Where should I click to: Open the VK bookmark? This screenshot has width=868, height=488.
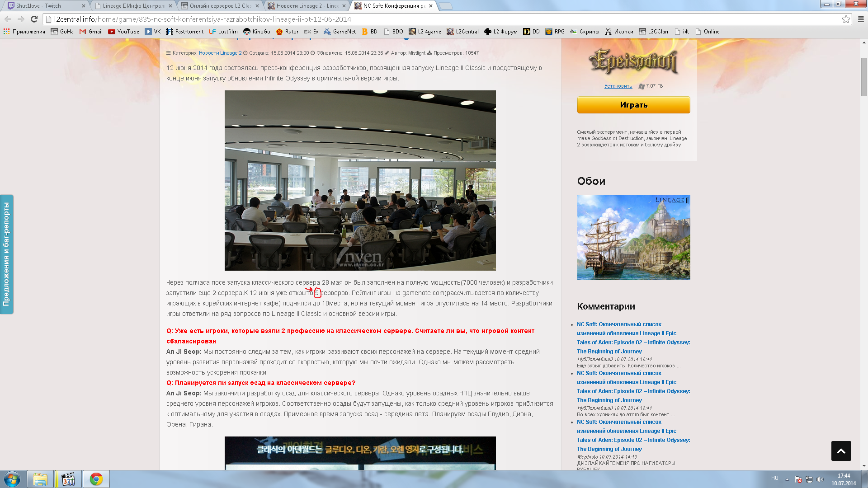point(153,32)
